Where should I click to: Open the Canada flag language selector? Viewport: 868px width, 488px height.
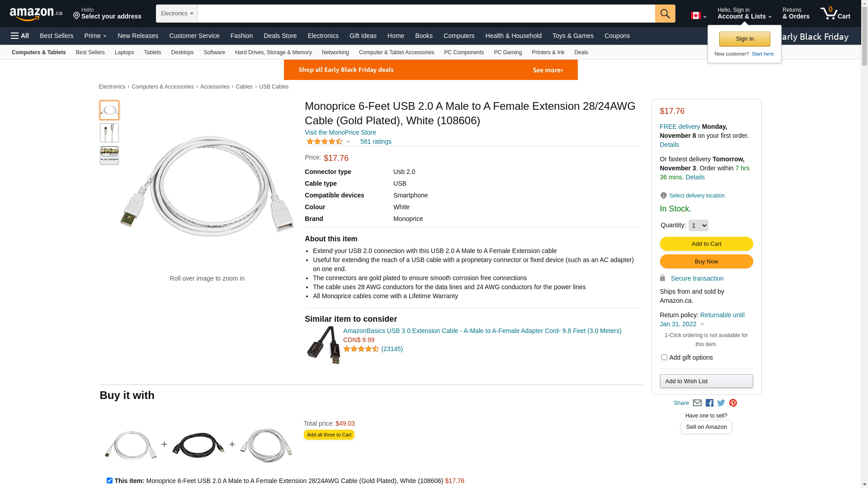coord(698,16)
